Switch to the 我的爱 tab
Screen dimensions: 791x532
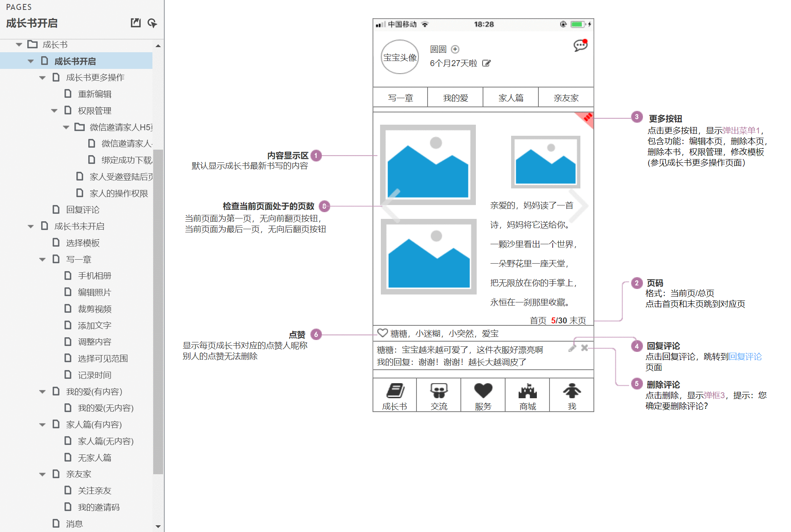455,97
